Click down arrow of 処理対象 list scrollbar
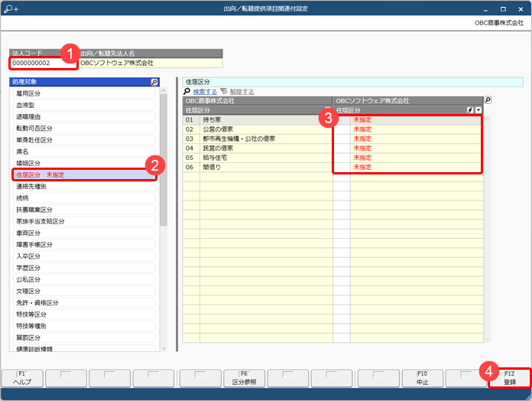The image size is (532, 401). [x=164, y=348]
